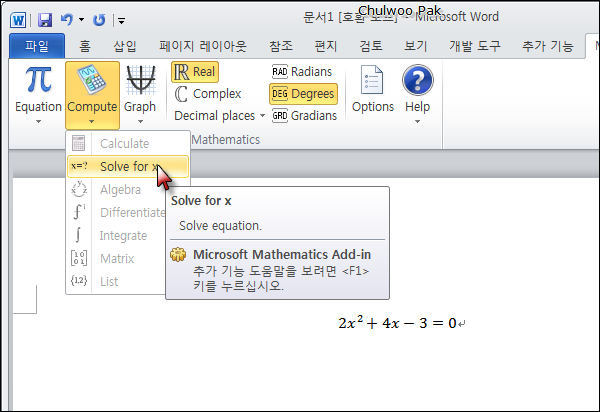This screenshot has height=412, width=600.
Task: Open the 추가 기능 tab
Action: click(548, 46)
